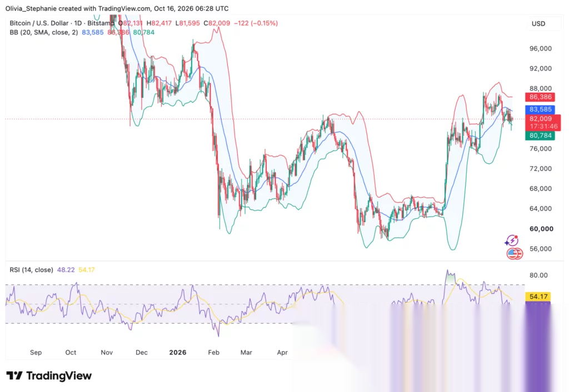
Task: Click the blue 83,585 value in BB legend
Action: [93, 32]
